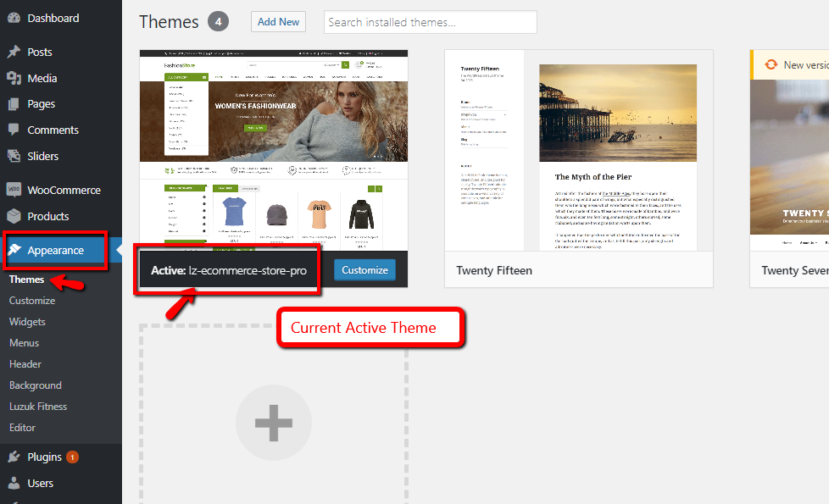Click the Comments speech bubble icon
This screenshot has height=504, width=829.
click(x=14, y=130)
